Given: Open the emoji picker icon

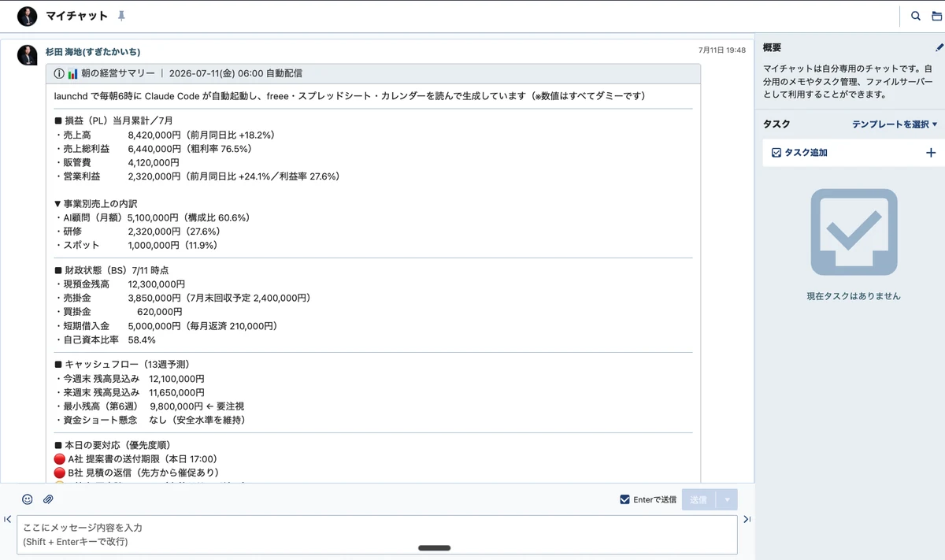Looking at the screenshot, I should [x=28, y=499].
